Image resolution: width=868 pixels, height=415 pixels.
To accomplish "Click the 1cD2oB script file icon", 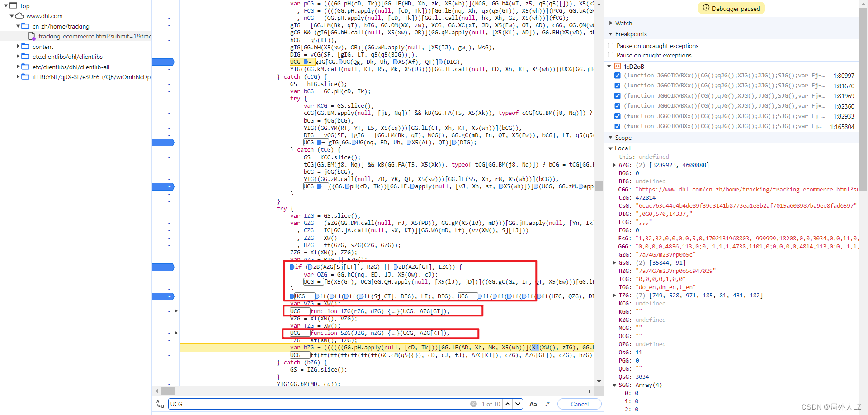I will click(618, 66).
